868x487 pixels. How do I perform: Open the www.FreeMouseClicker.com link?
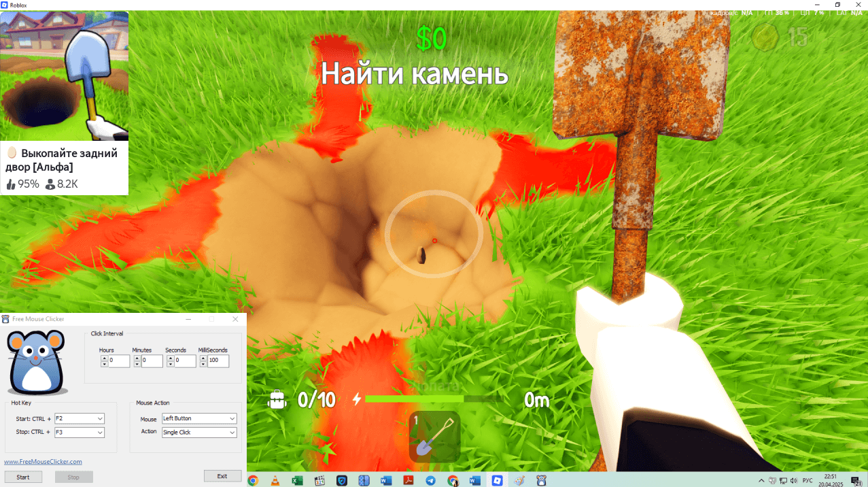click(x=43, y=462)
